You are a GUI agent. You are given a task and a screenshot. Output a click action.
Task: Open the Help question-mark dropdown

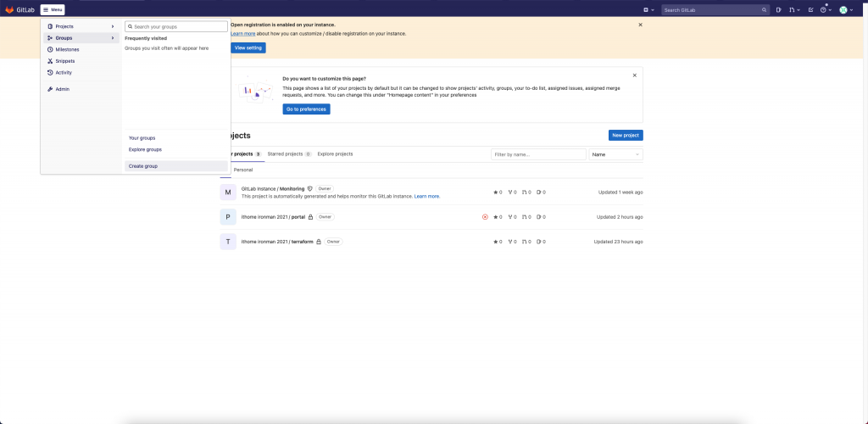826,10
